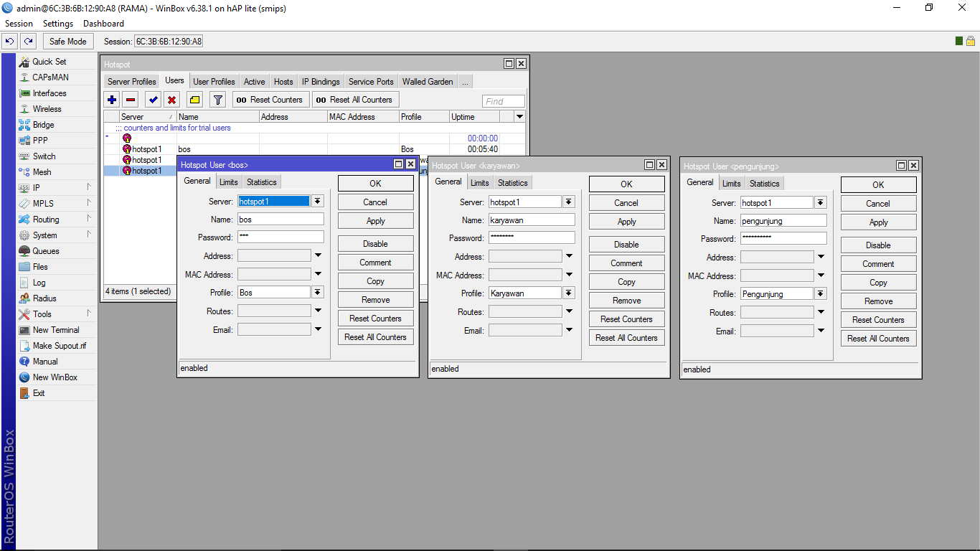Open the IP Bindings tab
Screen dimensions: 980x551
pos(321,82)
